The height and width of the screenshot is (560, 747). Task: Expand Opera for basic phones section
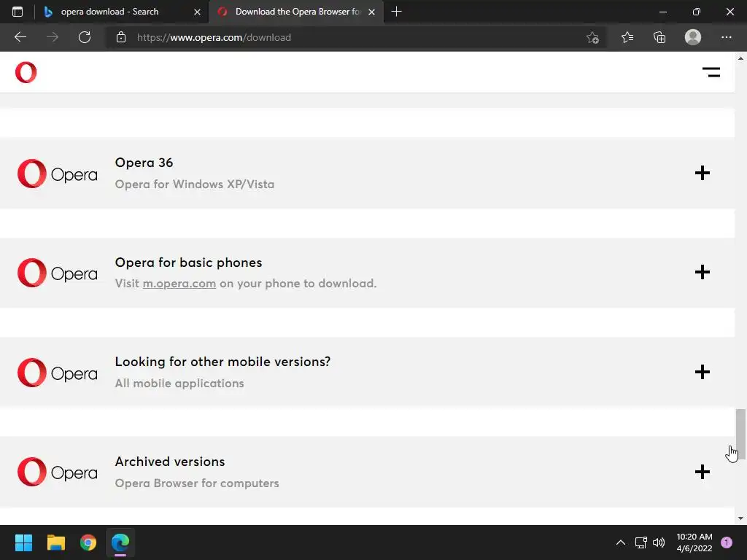[703, 273]
